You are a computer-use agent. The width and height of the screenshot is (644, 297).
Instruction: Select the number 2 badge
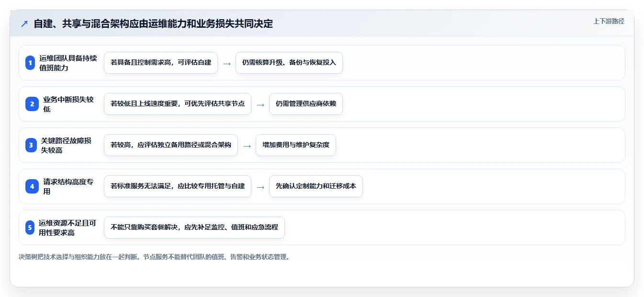tap(32, 104)
